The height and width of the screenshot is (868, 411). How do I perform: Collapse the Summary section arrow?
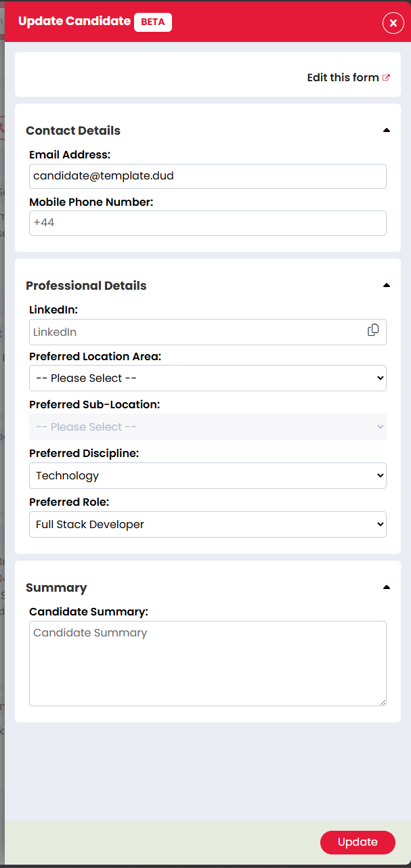(x=387, y=587)
